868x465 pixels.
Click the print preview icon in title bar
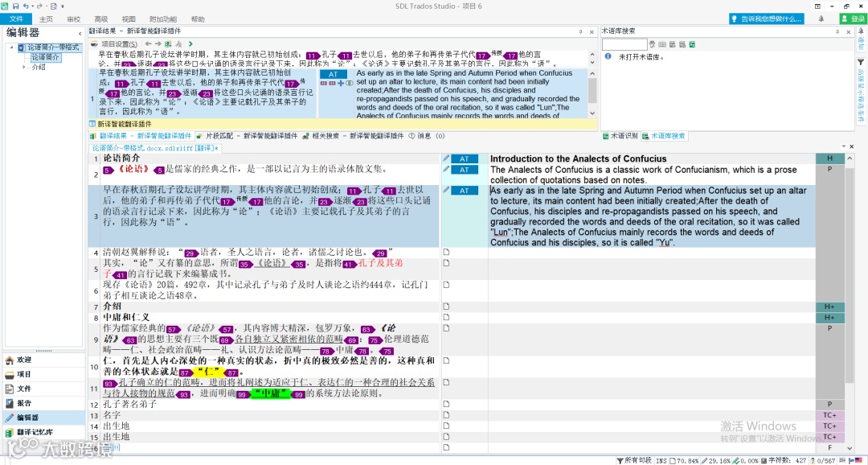(54, 6)
